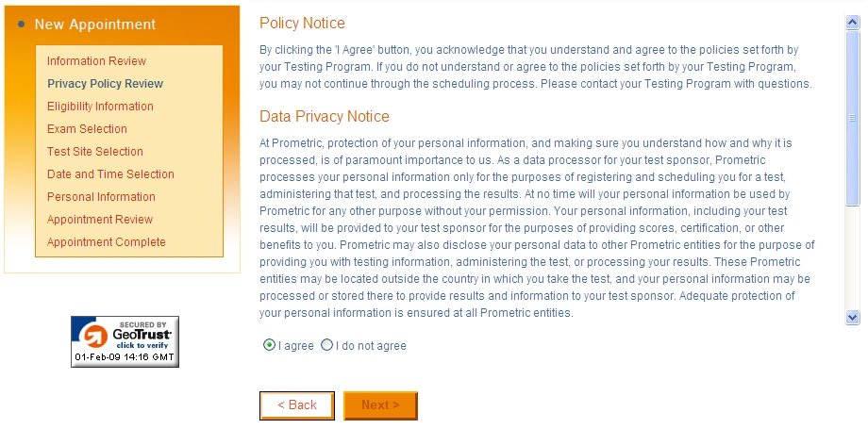Go to the next step with Next button

[x=380, y=405]
